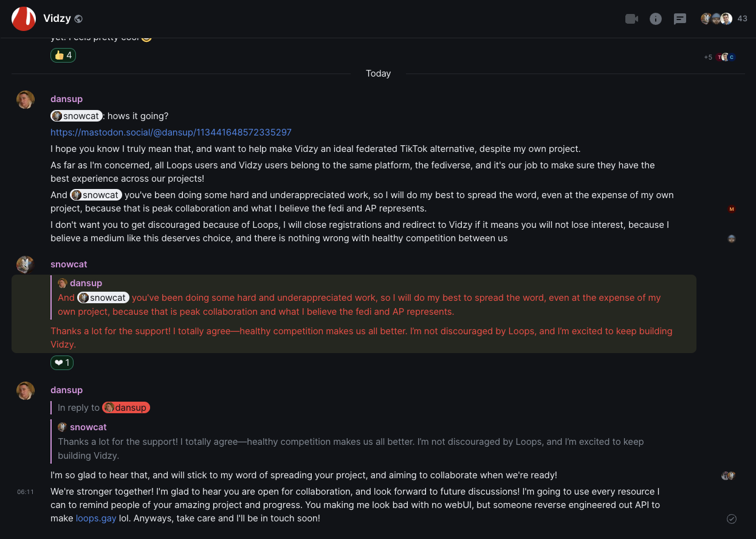756x539 pixels.
Task: View message sent checkmark status
Action: click(732, 518)
